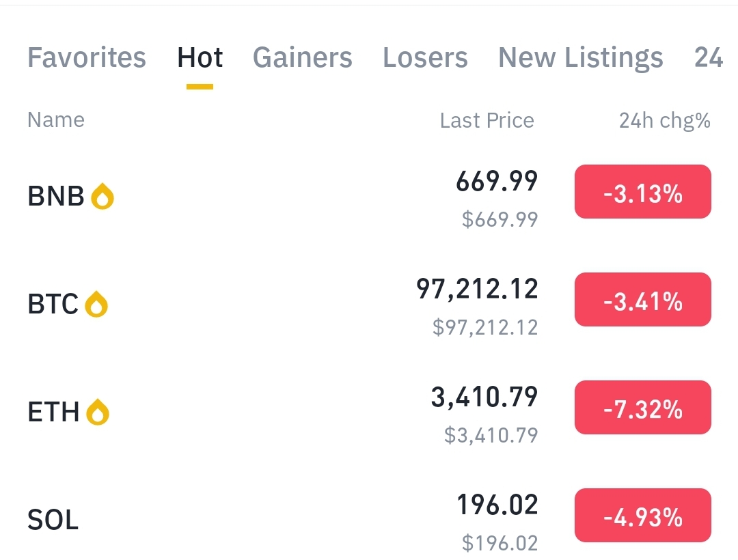
Task: Show the Losers tab
Action: click(x=425, y=58)
